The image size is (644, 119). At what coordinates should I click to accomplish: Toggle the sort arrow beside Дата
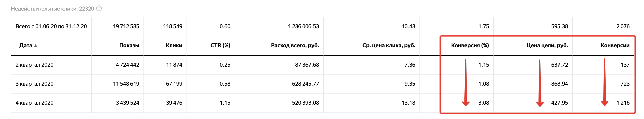36,46
